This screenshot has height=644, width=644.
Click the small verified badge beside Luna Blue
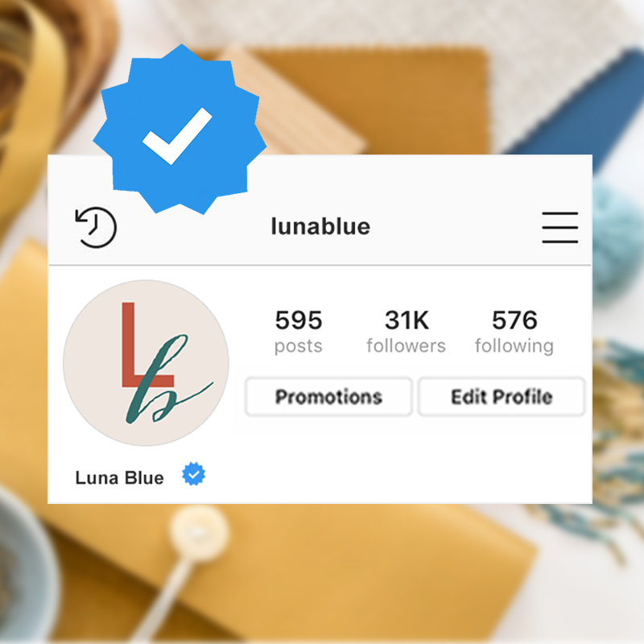[x=194, y=474]
